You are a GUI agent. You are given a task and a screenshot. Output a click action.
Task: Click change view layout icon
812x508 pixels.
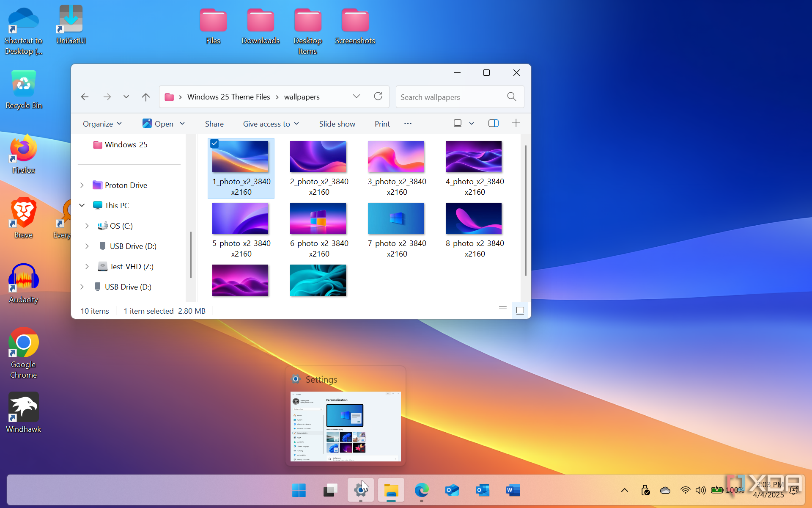458,123
